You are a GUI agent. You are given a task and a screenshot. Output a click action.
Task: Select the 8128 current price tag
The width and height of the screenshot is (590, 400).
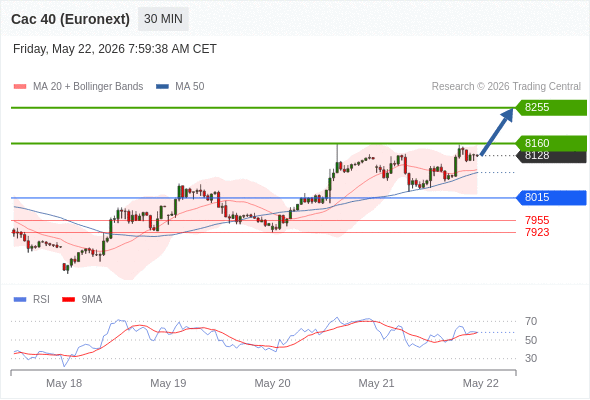(551, 156)
